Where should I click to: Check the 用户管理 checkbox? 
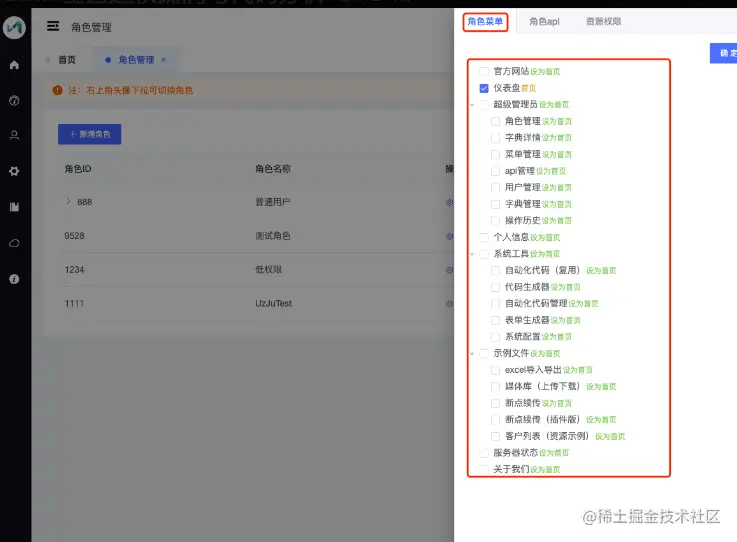[x=495, y=188]
